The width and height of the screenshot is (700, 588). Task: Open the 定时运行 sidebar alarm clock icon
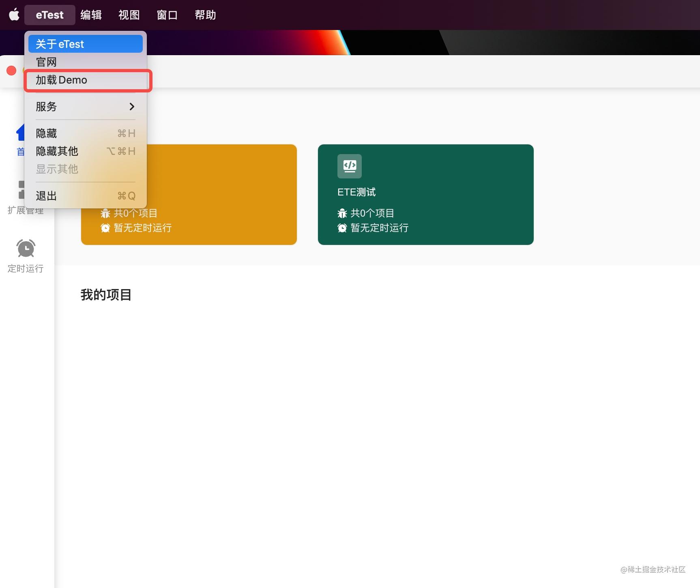tap(26, 248)
